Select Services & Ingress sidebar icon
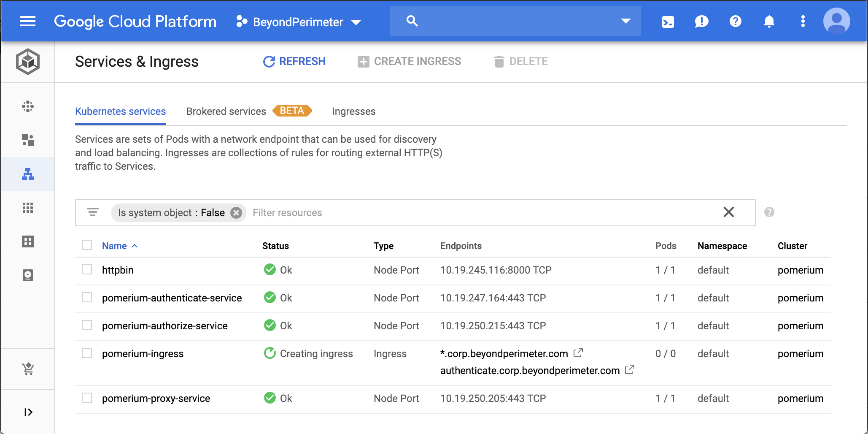Screen dimensions: 868x434 tap(28, 174)
